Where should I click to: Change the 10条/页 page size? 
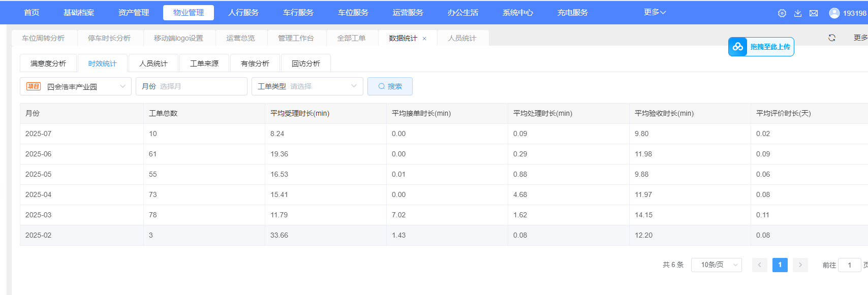coord(716,265)
